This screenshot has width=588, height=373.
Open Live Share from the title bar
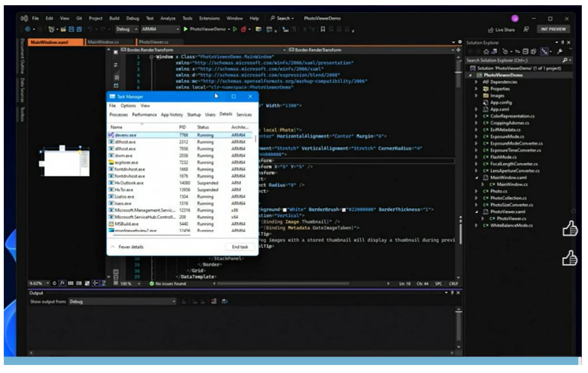501,30
